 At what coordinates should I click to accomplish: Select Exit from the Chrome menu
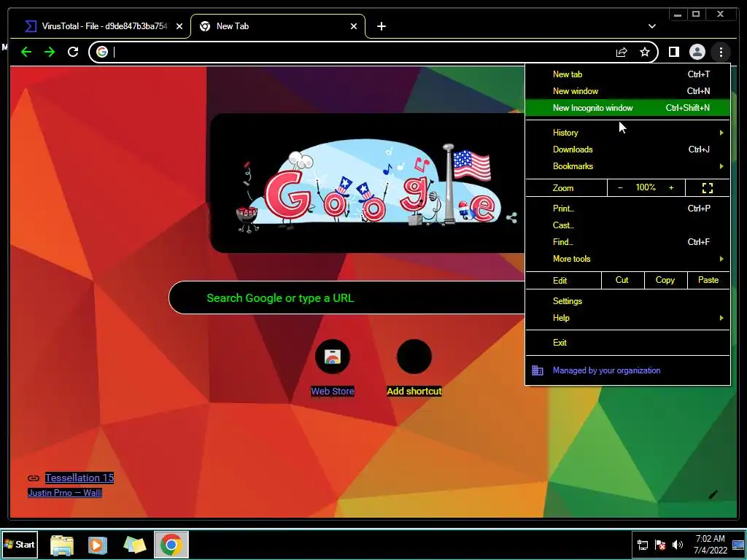click(627, 343)
